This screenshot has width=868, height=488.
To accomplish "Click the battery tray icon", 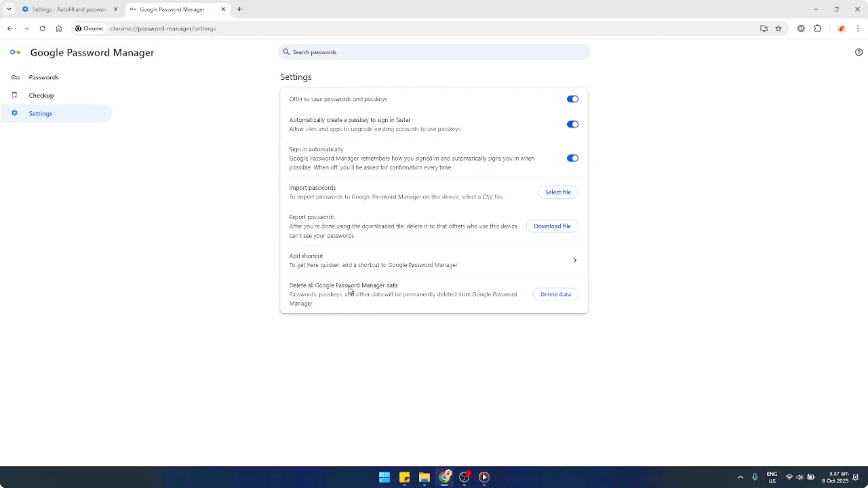I will click(x=811, y=477).
